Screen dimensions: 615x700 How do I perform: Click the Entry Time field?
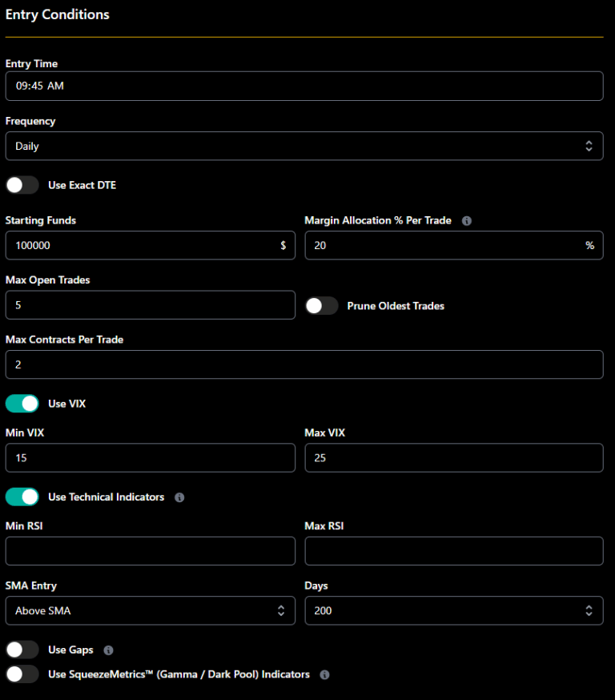304,86
